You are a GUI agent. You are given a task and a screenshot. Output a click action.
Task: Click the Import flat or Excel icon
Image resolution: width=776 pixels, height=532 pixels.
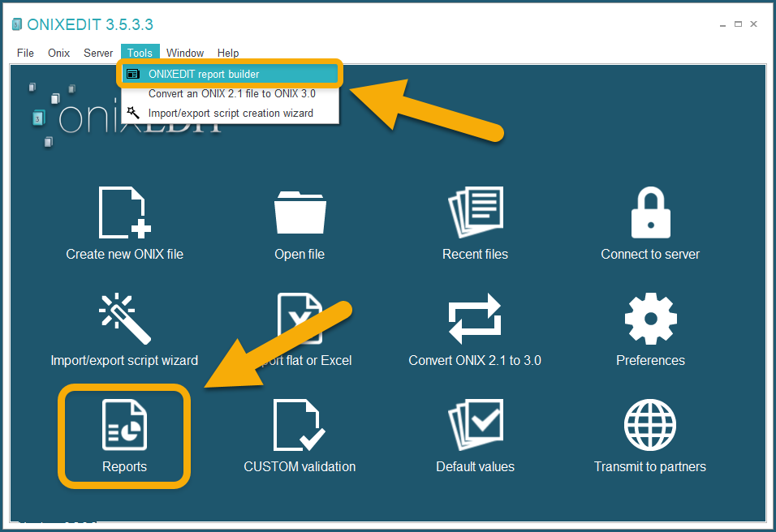(x=300, y=319)
